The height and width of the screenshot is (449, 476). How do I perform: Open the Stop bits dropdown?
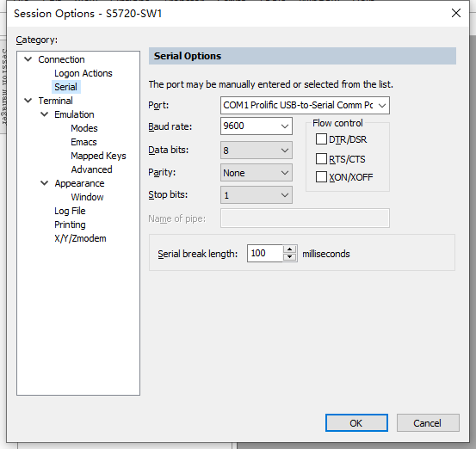pyautogui.click(x=257, y=195)
